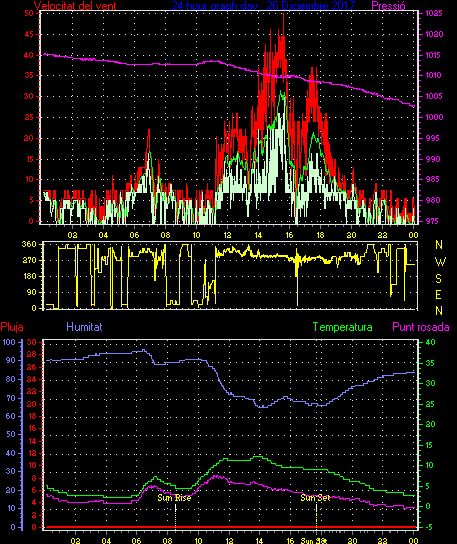Click hour label 08 under wind graph
Image resolution: width=457 pixels, height=544 pixels.
tap(166, 235)
